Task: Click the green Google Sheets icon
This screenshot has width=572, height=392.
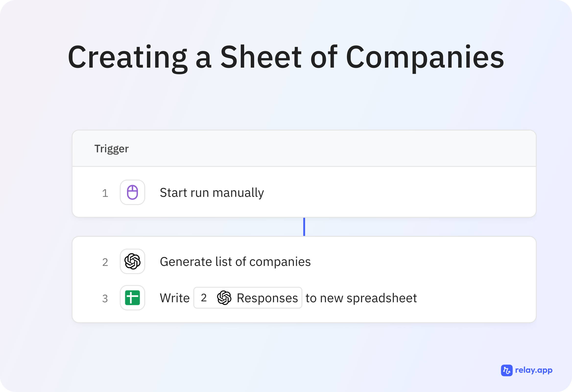Action: 132,298
